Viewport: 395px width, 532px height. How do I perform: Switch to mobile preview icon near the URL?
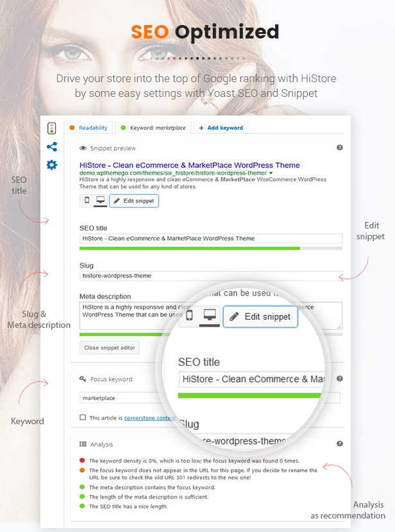click(x=87, y=200)
